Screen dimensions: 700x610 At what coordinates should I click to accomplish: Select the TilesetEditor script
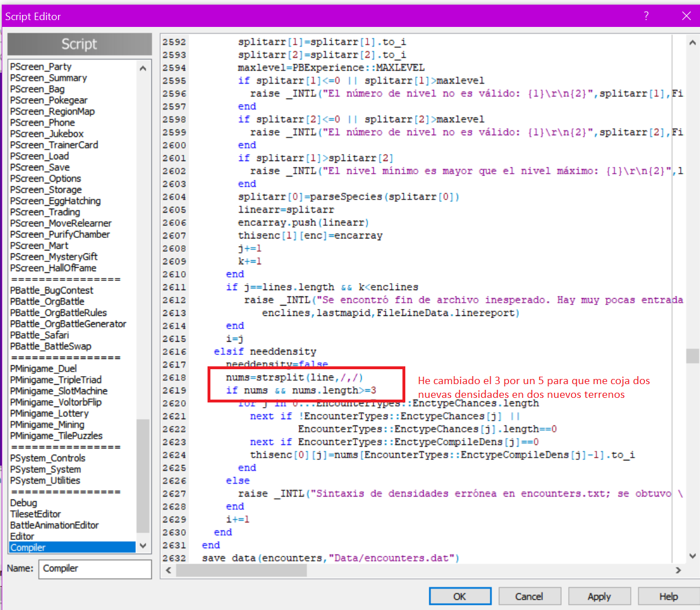pos(36,514)
